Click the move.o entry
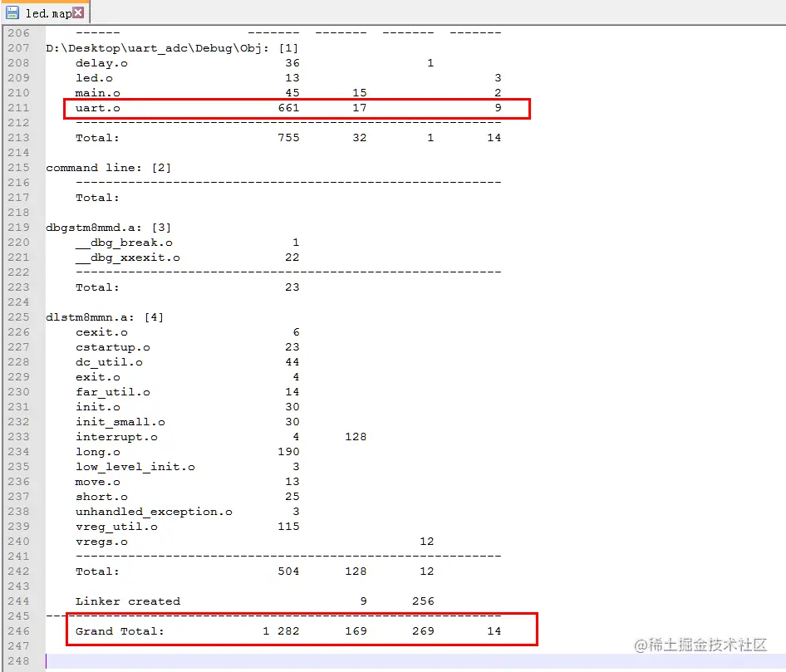The height and width of the screenshot is (672, 786). 97,482
